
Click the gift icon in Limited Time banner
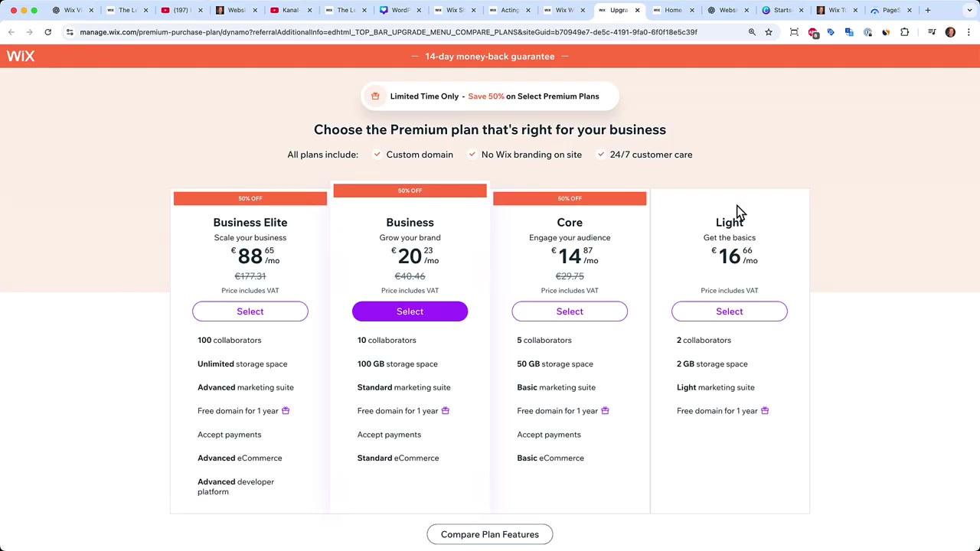point(375,96)
